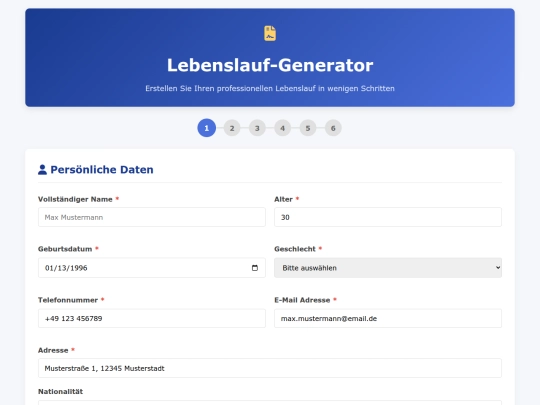Click into the Alter field
The image size is (540, 405).
[388, 217]
